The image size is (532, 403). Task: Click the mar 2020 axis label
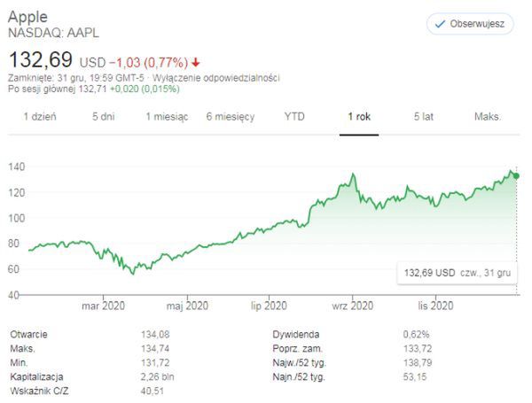101,306
